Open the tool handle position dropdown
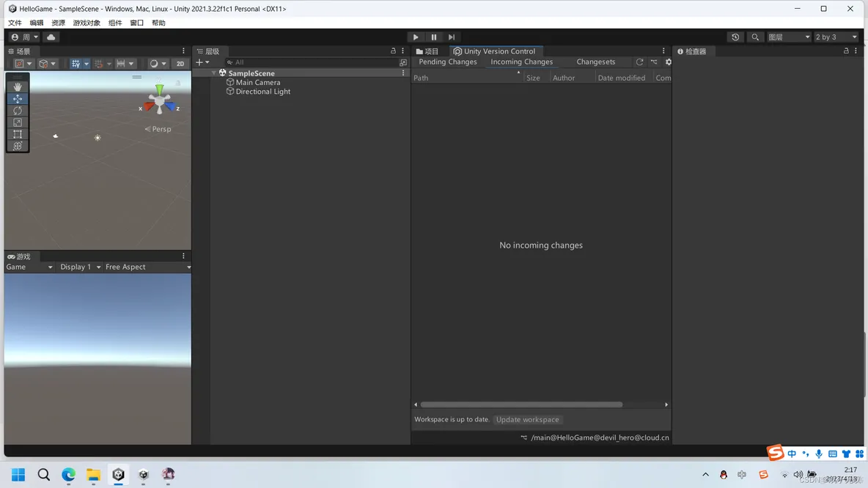 (23, 64)
